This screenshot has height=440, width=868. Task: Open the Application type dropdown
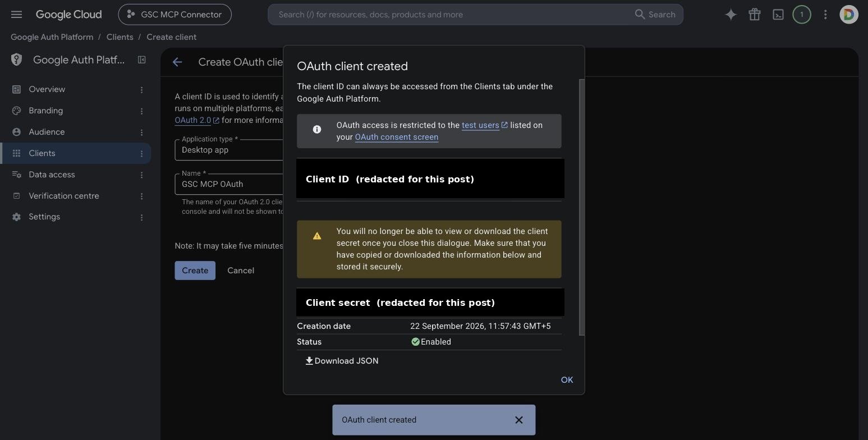coord(229,150)
